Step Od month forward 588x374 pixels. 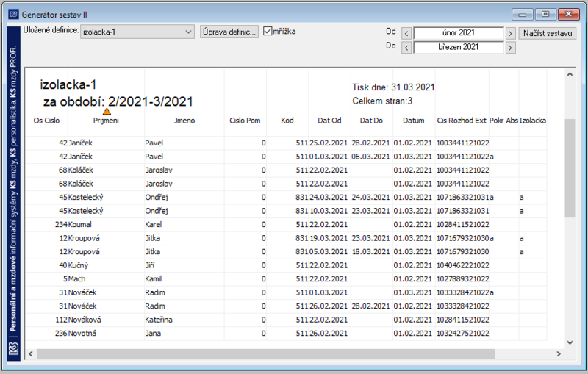510,33
